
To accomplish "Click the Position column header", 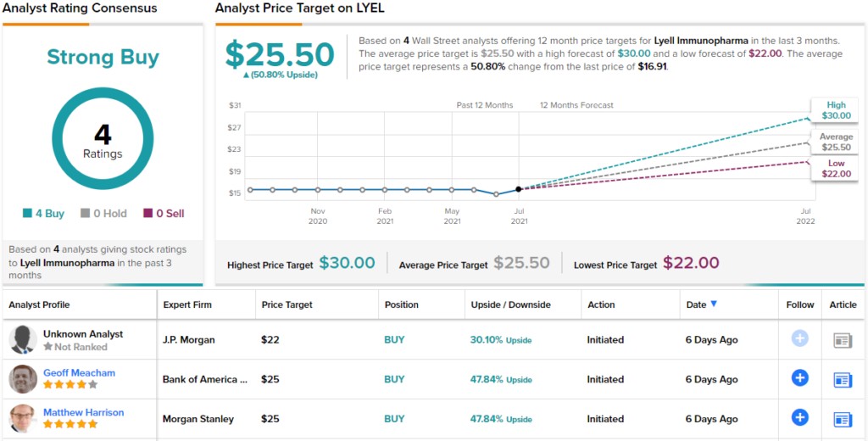I will [x=401, y=304].
